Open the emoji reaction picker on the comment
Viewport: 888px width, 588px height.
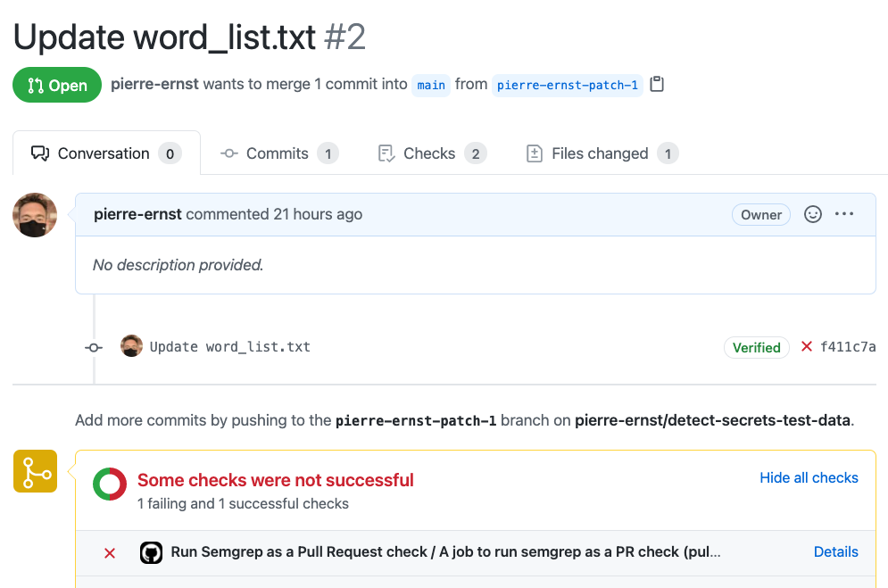(x=812, y=214)
